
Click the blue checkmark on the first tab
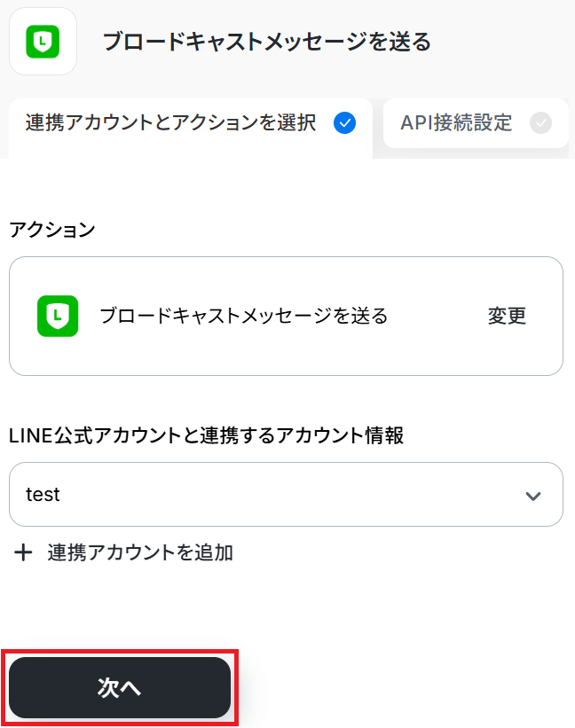tap(345, 123)
